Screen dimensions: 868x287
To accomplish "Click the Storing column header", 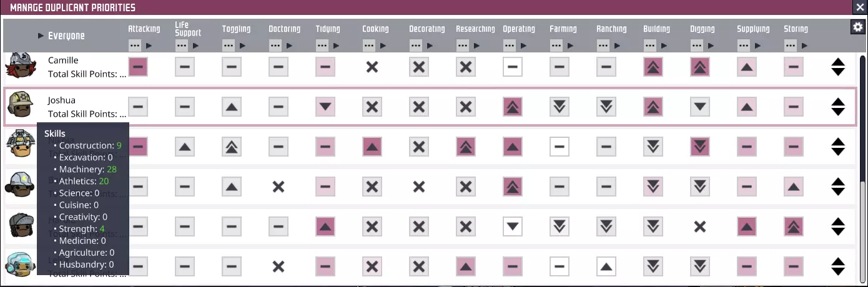I will click(796, 29).
